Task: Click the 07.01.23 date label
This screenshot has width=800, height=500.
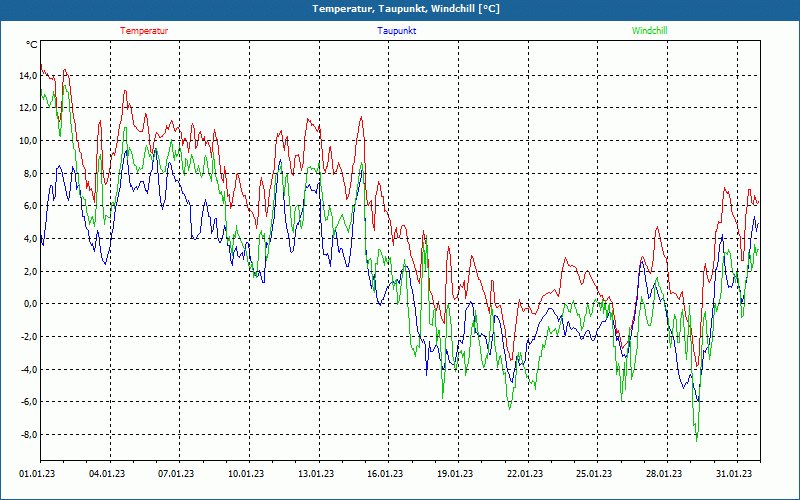Action: (176, 474)
